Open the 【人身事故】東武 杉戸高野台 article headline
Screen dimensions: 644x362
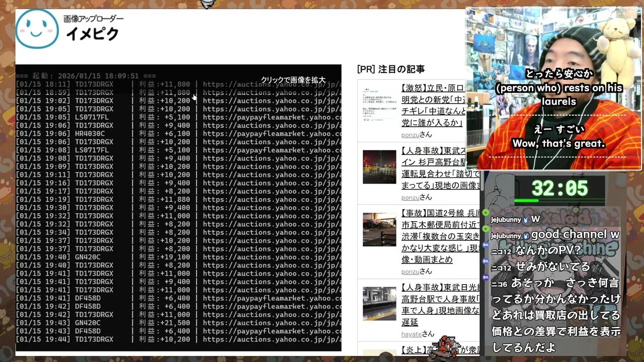(441, 168)
